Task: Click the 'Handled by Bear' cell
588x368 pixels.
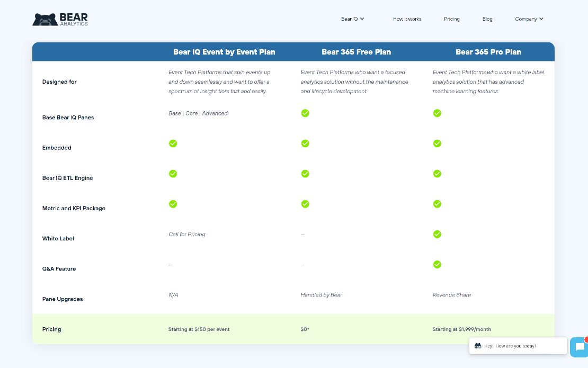Action: click(x=322, y=295)
